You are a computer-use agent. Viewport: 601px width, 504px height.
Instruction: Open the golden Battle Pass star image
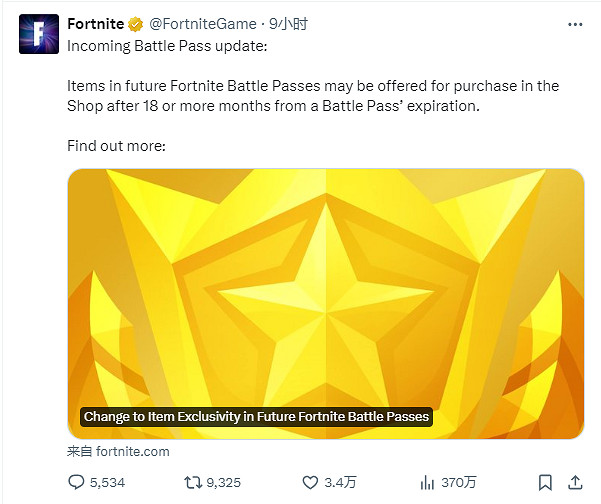[326, 290]
